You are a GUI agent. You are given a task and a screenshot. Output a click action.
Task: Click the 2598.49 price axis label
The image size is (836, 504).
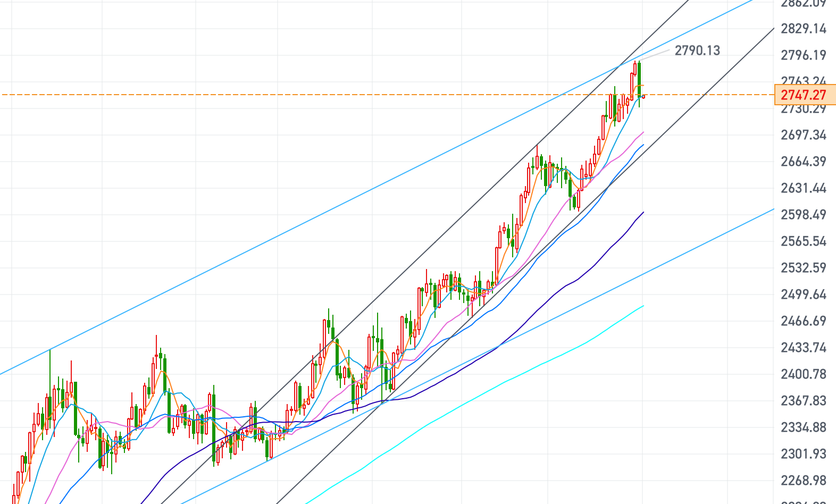point(804,215)
